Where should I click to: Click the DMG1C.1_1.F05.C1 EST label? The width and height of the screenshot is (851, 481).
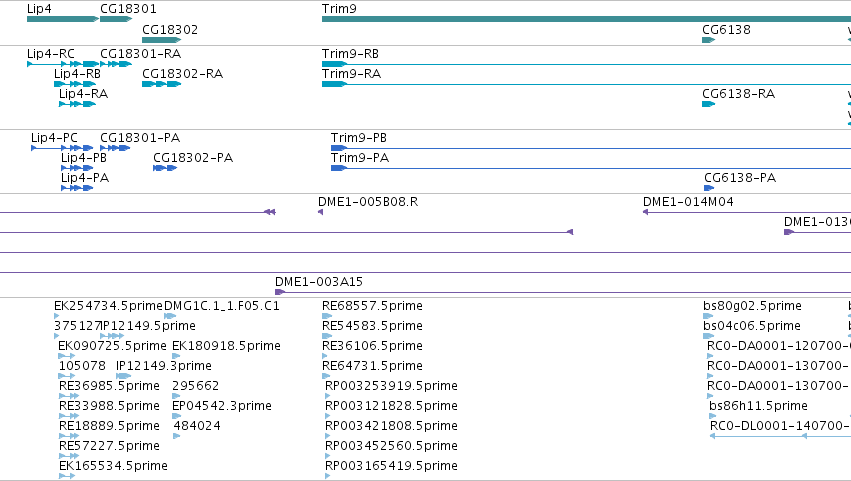coord(221,306)
